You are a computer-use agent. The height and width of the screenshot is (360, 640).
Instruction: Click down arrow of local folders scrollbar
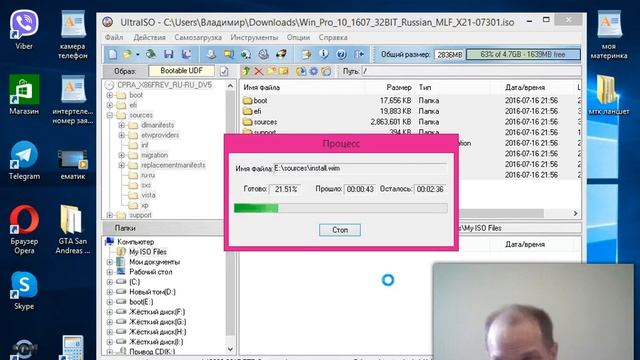click(230, 349)
